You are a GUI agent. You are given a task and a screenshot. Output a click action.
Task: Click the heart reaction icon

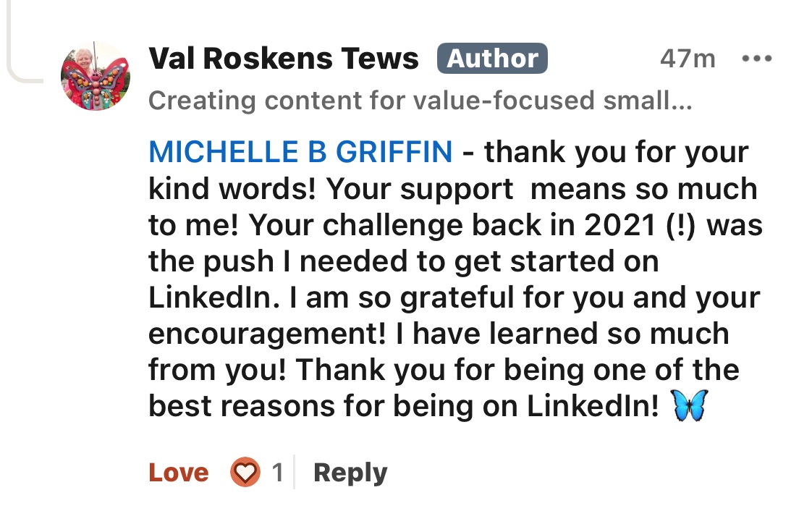(x=245, y=473)
